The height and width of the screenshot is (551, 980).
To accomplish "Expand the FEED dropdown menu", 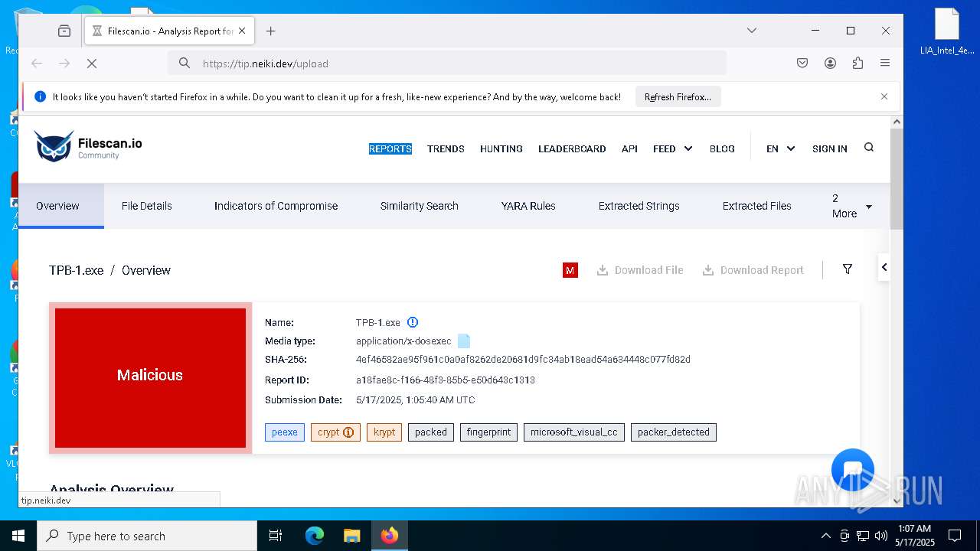I will click(673, 148).
